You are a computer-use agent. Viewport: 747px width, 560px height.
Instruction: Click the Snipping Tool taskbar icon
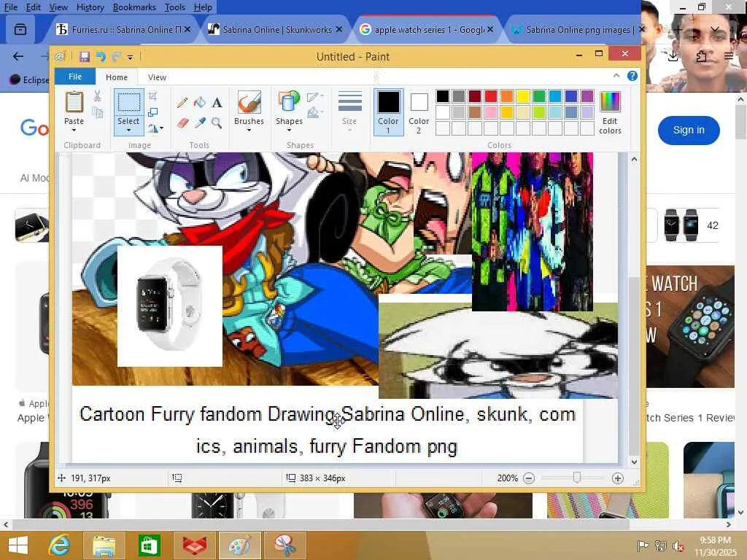pos(284,545)
